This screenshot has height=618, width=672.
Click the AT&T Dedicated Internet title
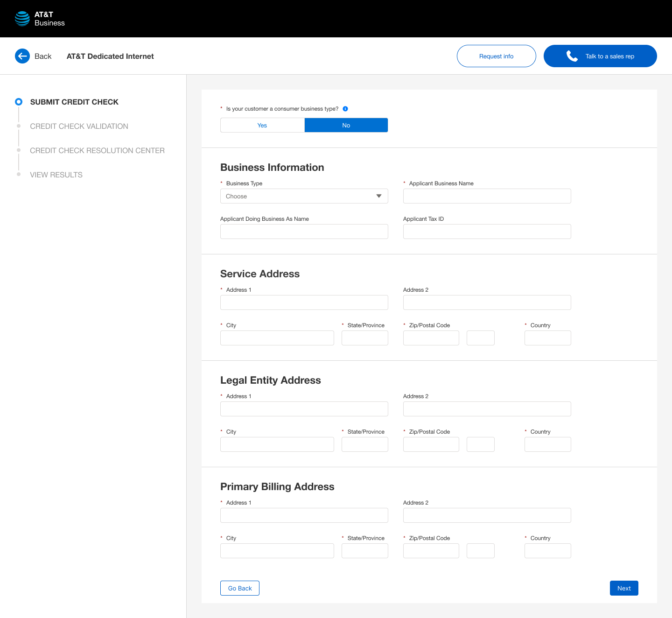pos(110,56)
